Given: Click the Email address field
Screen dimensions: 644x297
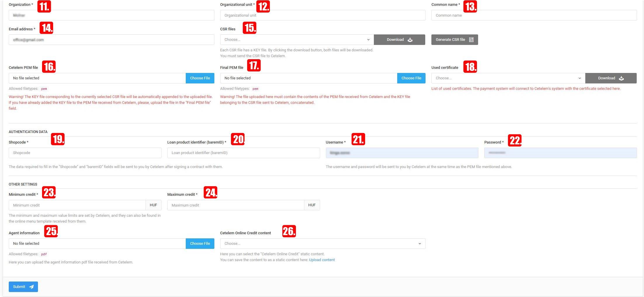Looking at the screenshot, I should tap(111, 40).
